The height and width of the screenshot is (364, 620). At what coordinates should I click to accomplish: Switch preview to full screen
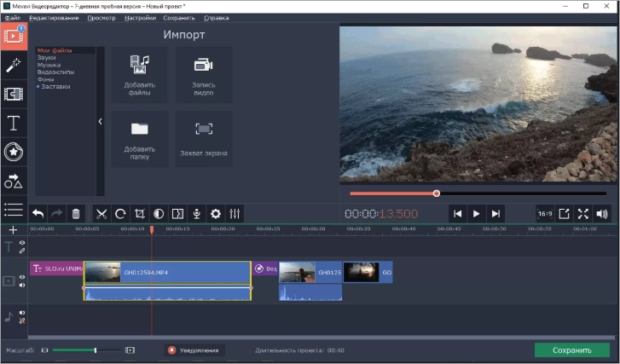583,214
